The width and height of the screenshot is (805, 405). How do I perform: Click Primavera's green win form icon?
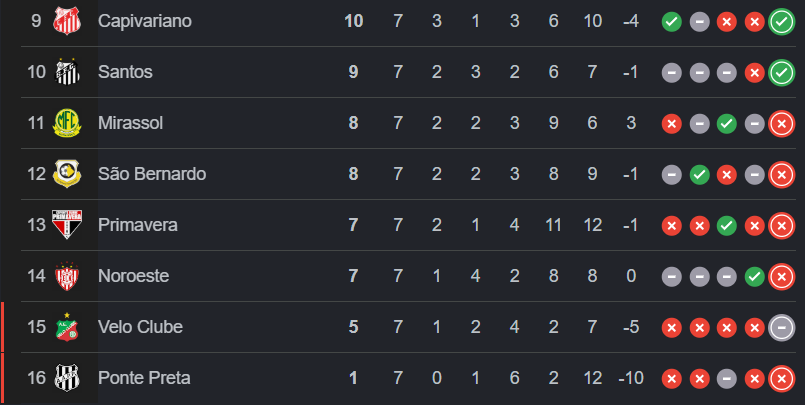point(727,225)
